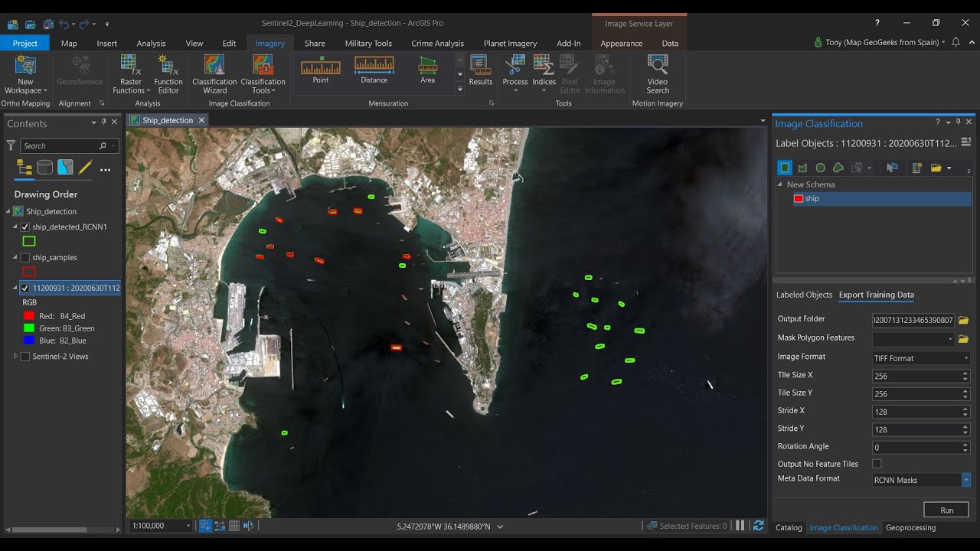Screen dimensions: 980x551
Task: Select the Freehand labeling tool
Action: (x=838, y=168)
